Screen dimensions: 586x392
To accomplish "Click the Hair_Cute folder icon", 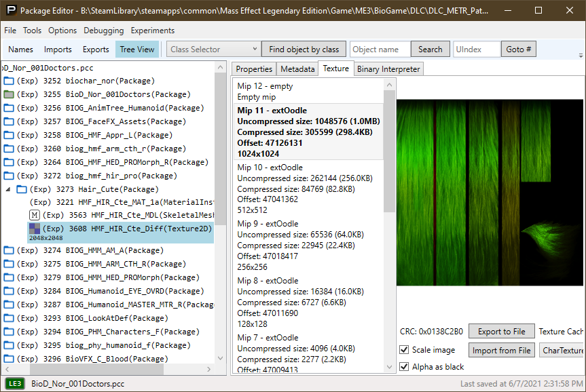I will coord(21,189).
